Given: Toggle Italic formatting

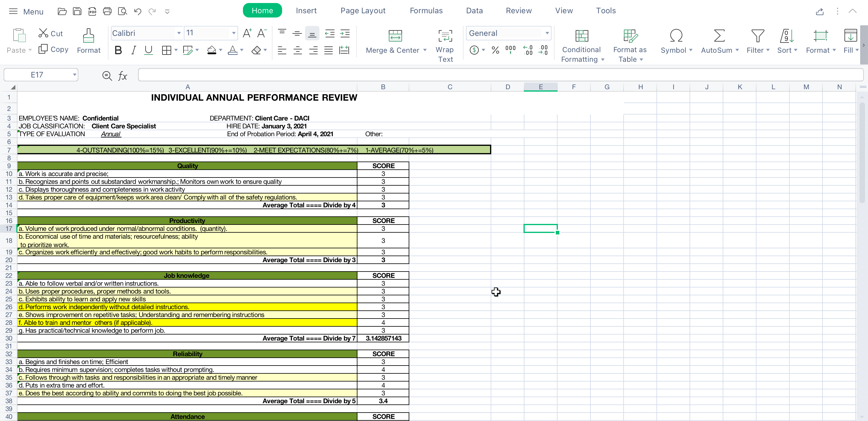Looking at the screenshot, I should point(134,51).
